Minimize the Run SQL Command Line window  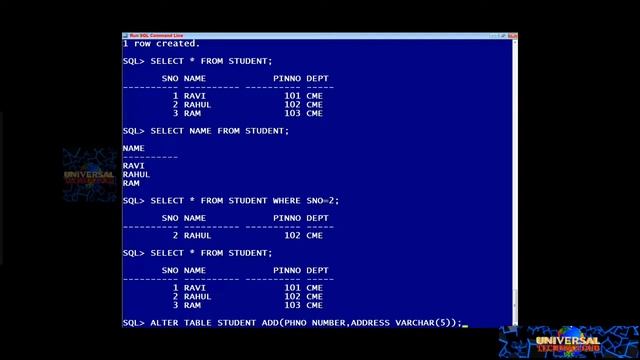click(x=493, y=36)
